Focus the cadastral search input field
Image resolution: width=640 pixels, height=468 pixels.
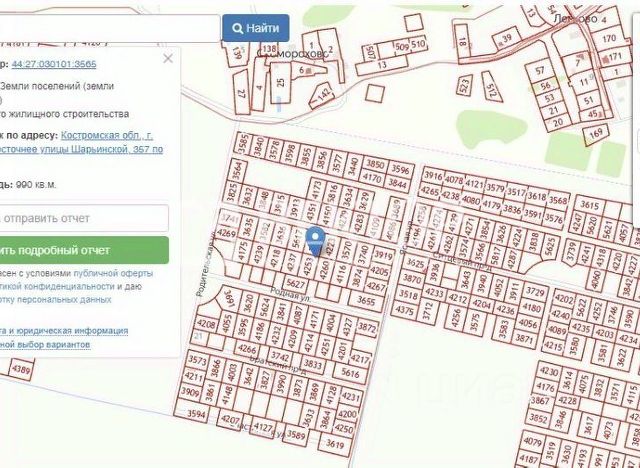pyautogui.click(x=109, y=28)
